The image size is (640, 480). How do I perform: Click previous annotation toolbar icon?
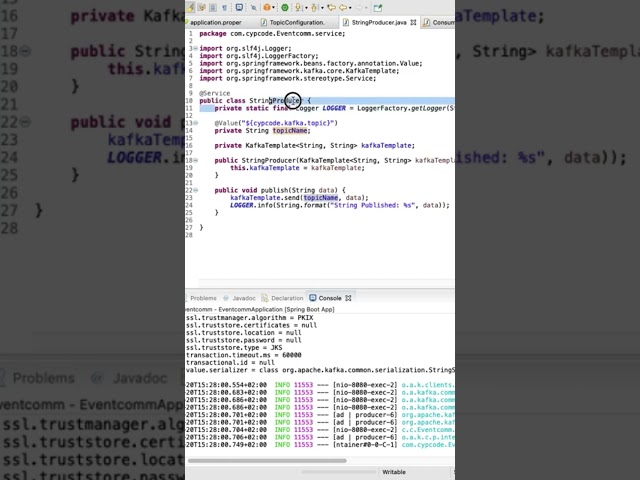[314, 8]
